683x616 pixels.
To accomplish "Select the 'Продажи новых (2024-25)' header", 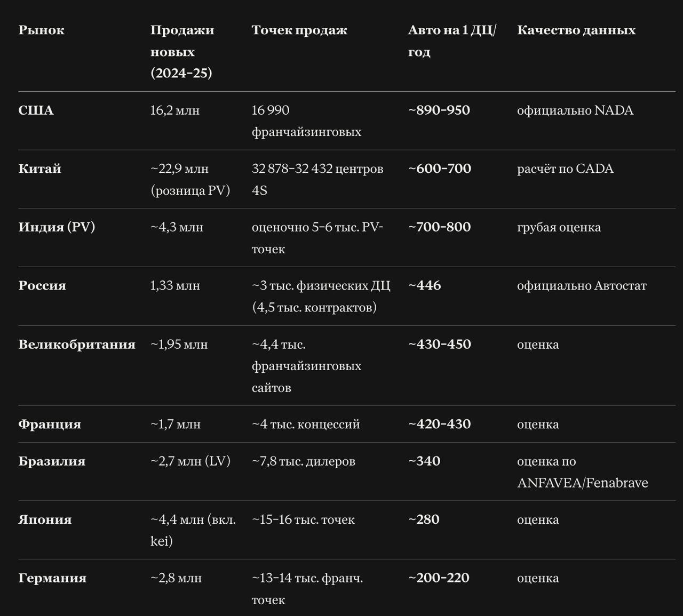I will click(182, 51).
